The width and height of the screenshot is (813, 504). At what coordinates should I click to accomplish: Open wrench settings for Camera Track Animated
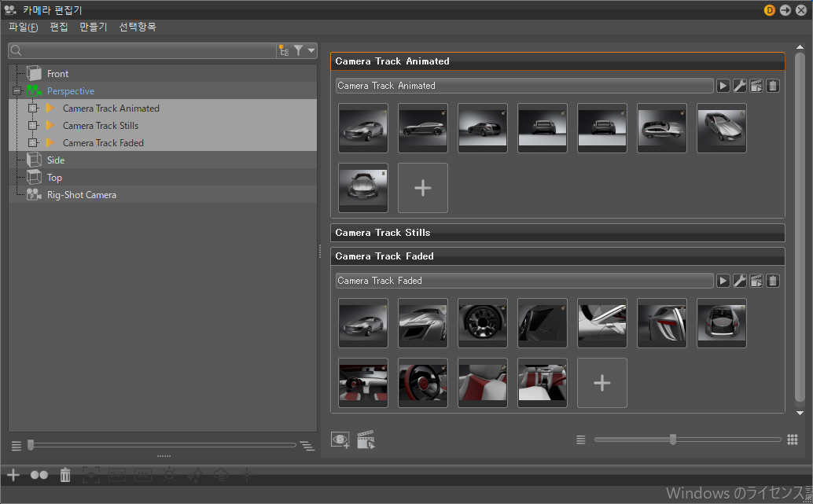pos(739,86)
